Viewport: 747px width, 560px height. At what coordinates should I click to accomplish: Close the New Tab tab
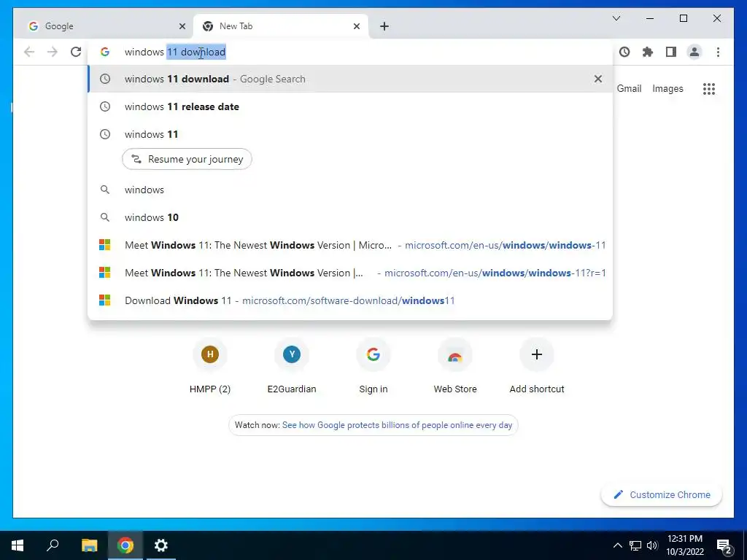pos(356,26)
